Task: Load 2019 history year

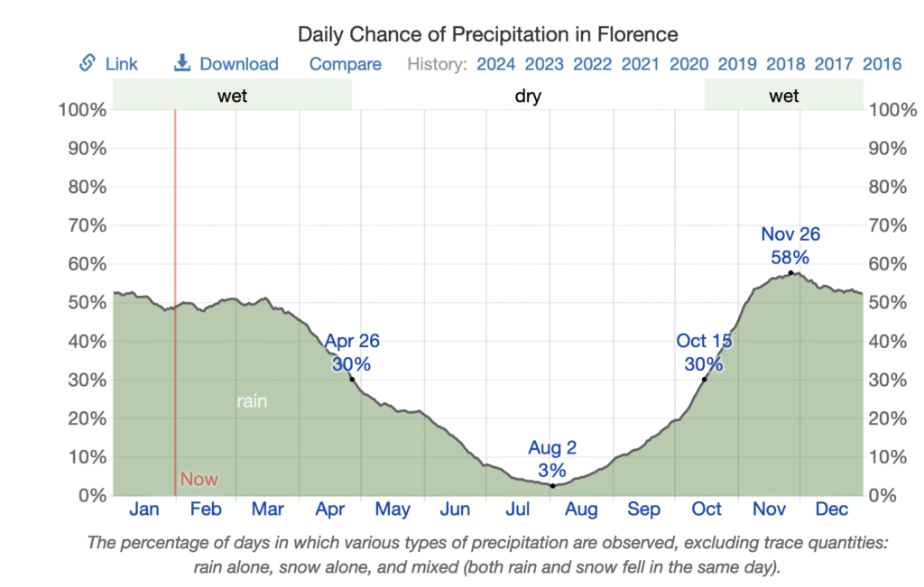Action: [x=737, y=64]
